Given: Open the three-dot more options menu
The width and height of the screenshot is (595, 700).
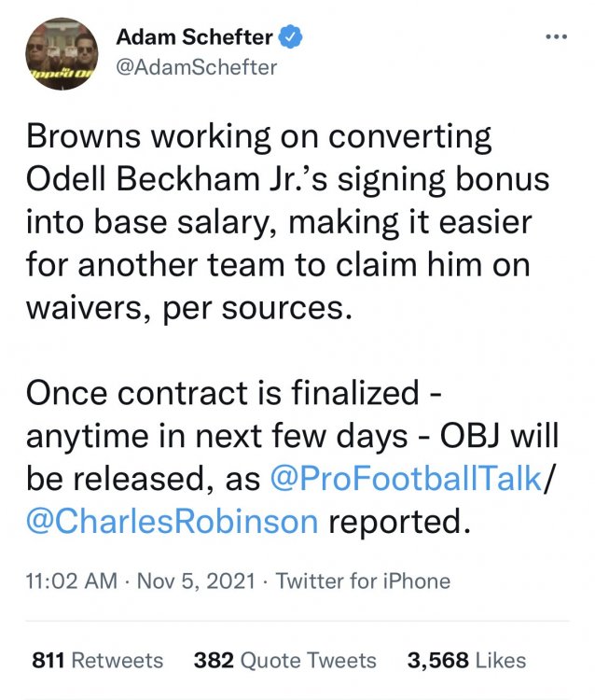Looking at the screenshot, I should [x=557, y=37].
